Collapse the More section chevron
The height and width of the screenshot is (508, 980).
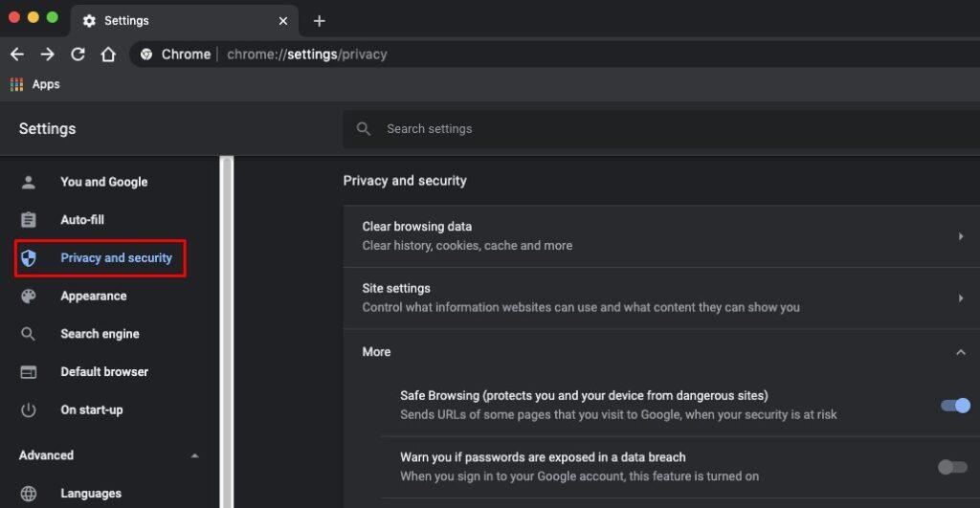click(x=961, y=352)
